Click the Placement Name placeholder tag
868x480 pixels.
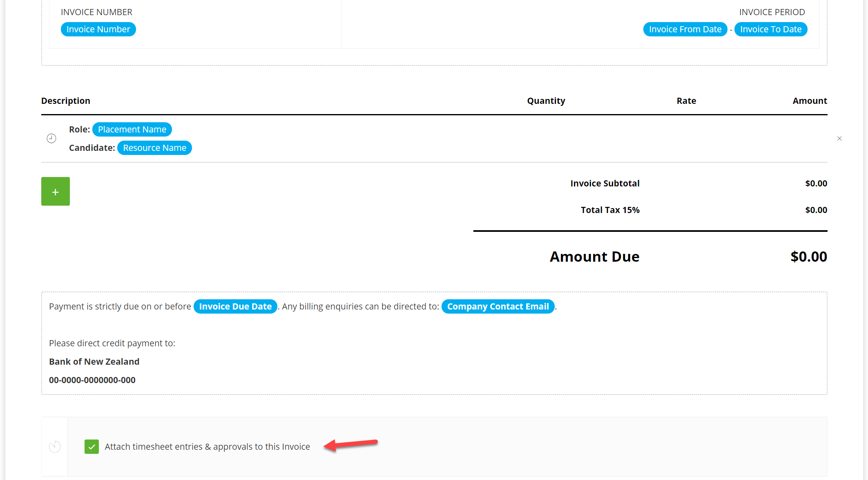pos(132,130)
